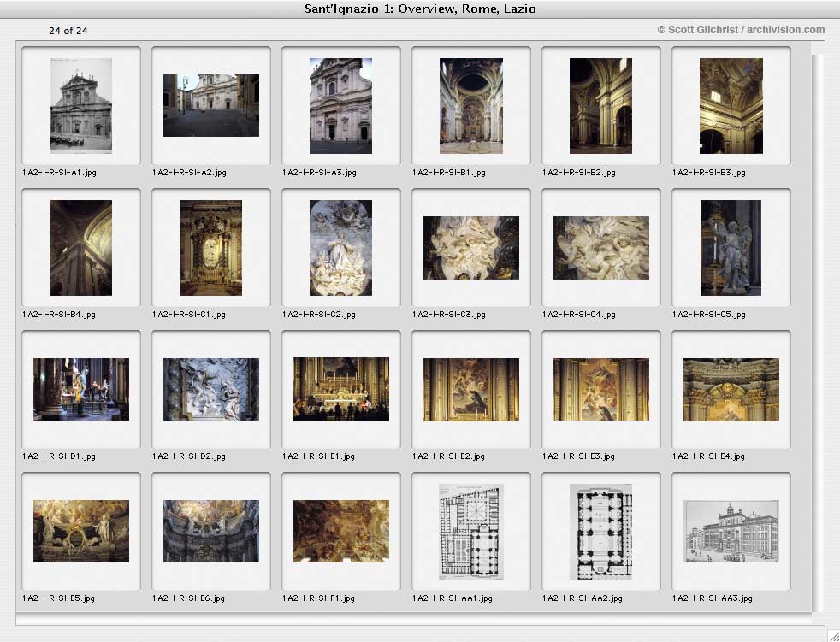Select thumbnail 1A2-I-R-SI-C5.jpg angel statue
Image resolution: width=840 pixels, height=642 pixels.
click(x=731, y=248)
